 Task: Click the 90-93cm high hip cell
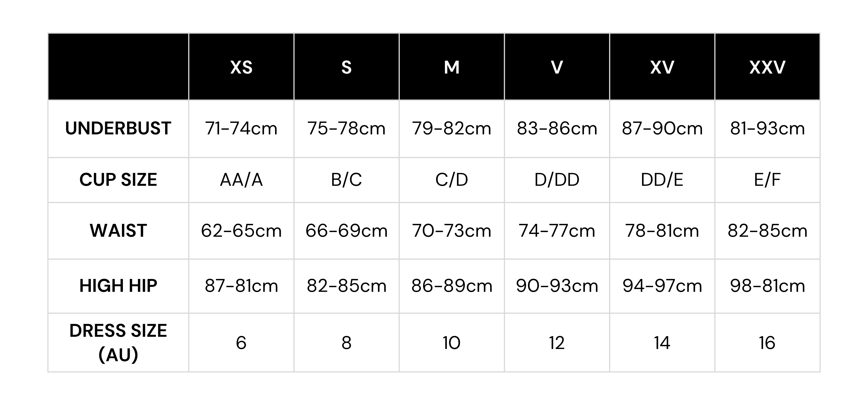pos(557,286)
